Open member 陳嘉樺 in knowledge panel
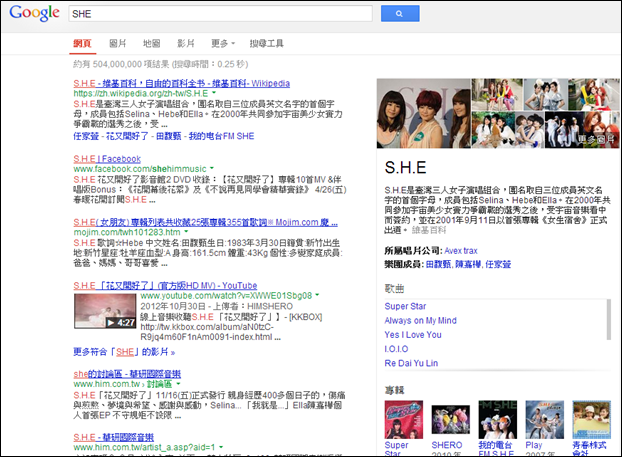622x457 pixels. click(x=468, y=264)
